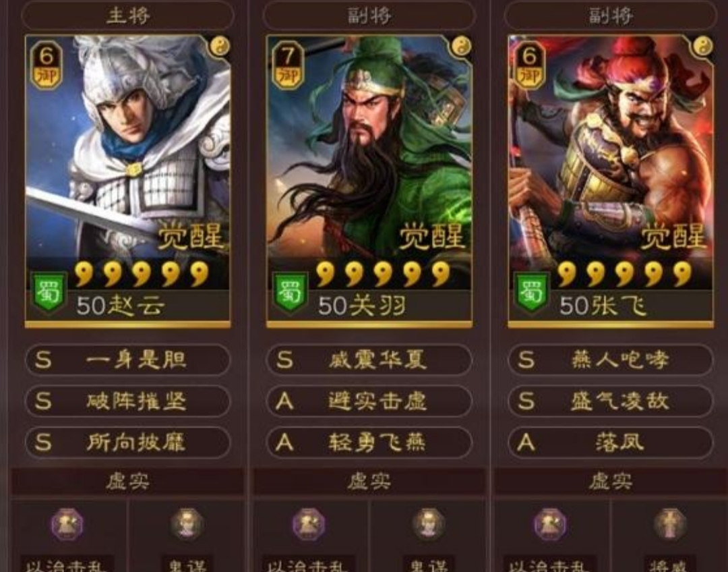
Task: Tap the yin-yang icon on 张飞's card
Action: point(703,47)
